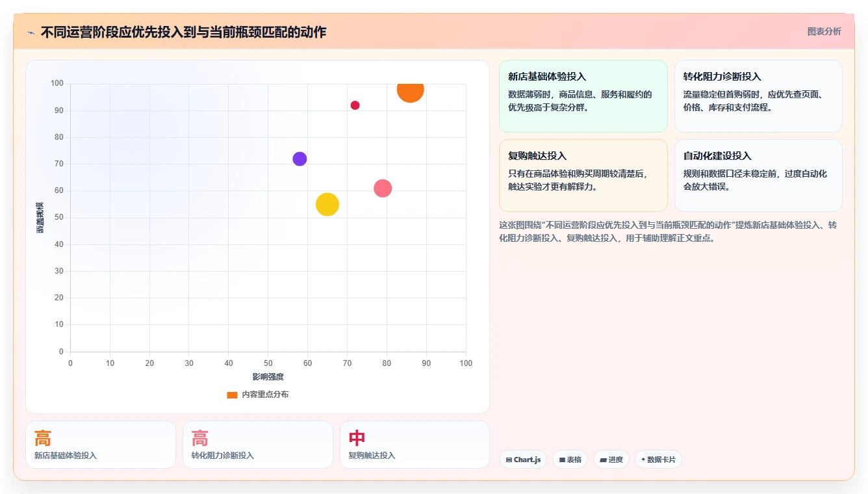This screenshot has height=494, width=868.
Task: Click the yellow bubble on chart
Action: 327,204
